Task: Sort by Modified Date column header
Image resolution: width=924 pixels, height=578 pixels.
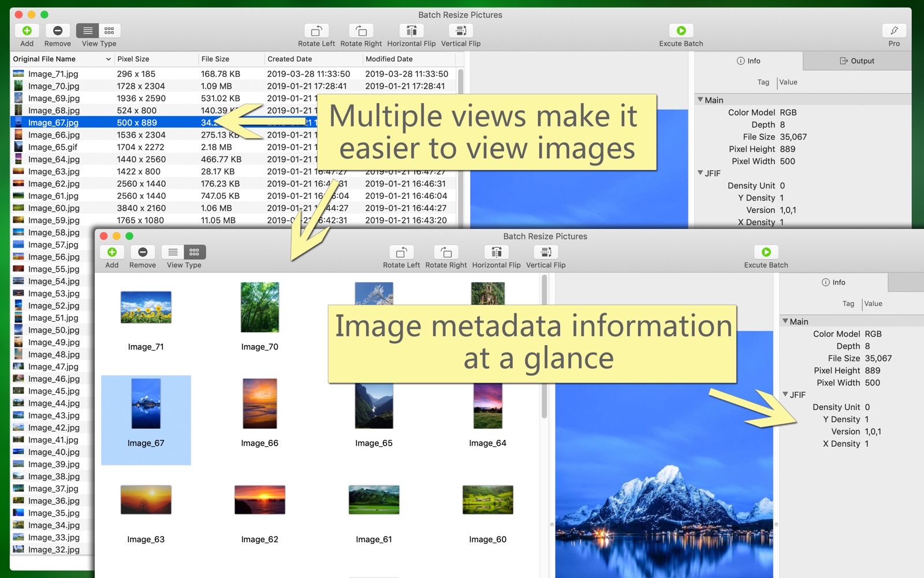Action: pos(389,59)
